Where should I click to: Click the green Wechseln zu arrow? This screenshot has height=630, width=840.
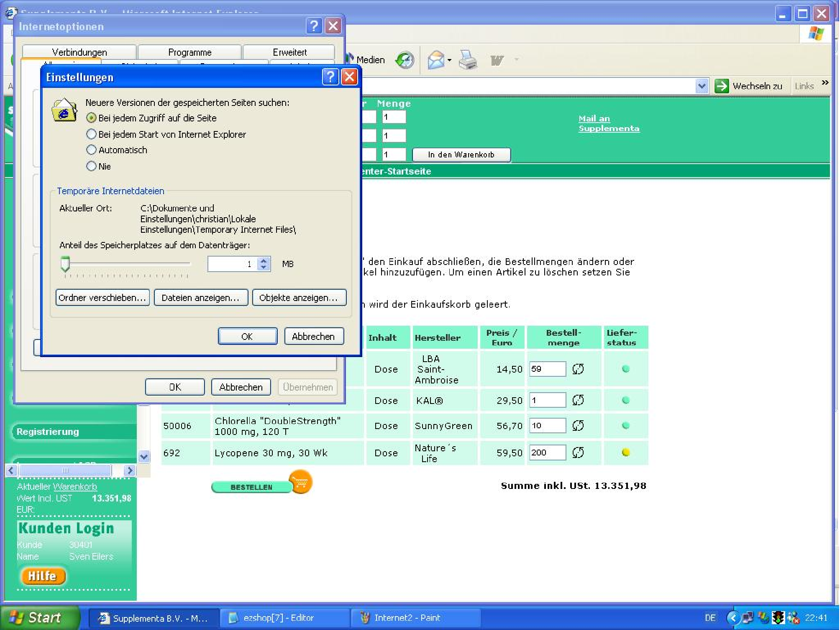[722, 86]
